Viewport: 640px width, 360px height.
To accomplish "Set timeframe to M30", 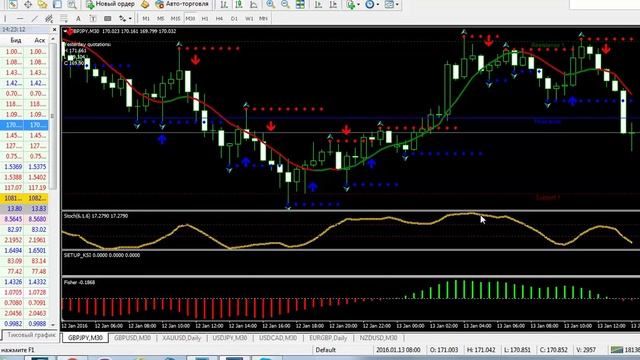I will [x=190, y=19].
